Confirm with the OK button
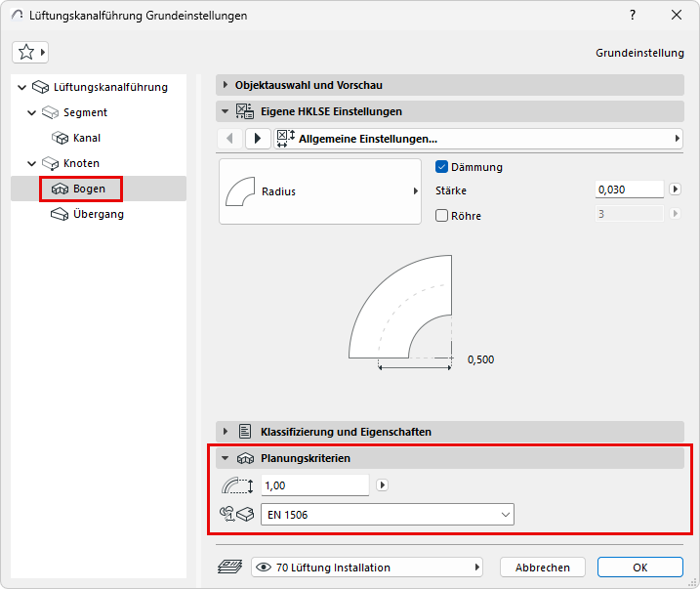This screenshot has width=700, height=589. click(x=640, y=568)
